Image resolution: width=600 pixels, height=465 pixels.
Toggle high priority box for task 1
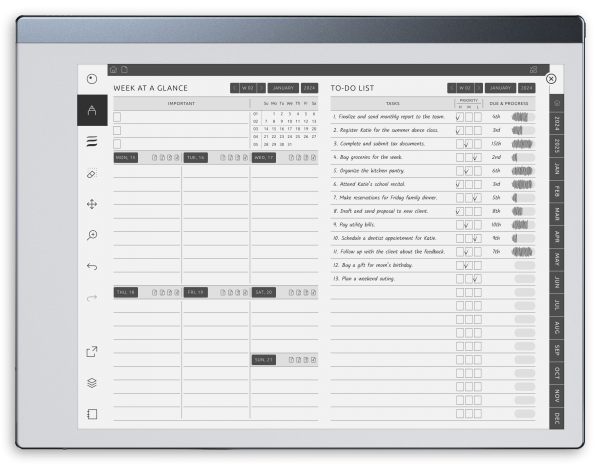tap(460, 117)
